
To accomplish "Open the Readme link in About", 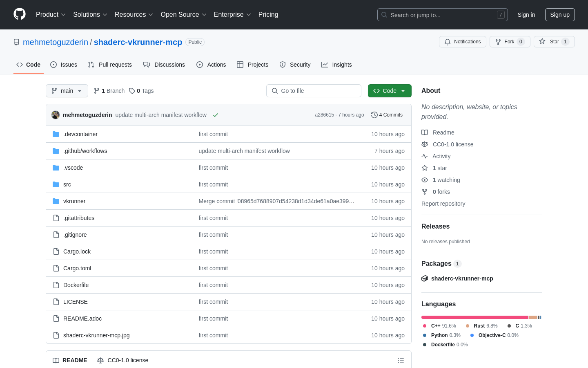I will click(x=438, y=132).
